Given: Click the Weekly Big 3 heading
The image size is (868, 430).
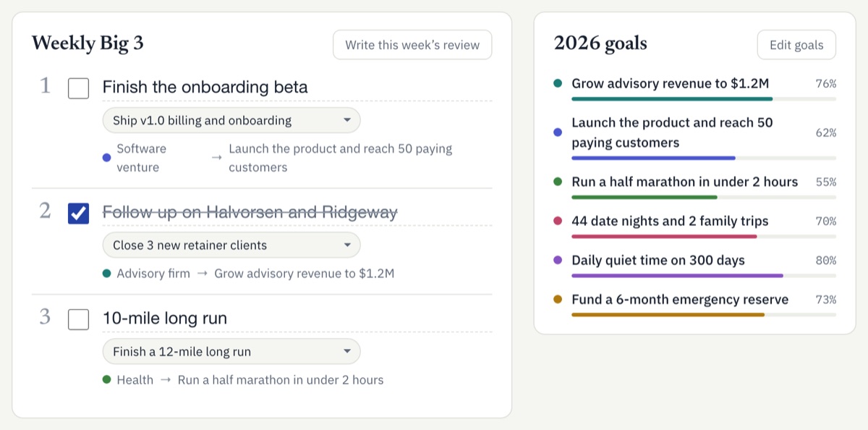Looking at the screenshot, I should pyautogui.click(x=88, y=43).
